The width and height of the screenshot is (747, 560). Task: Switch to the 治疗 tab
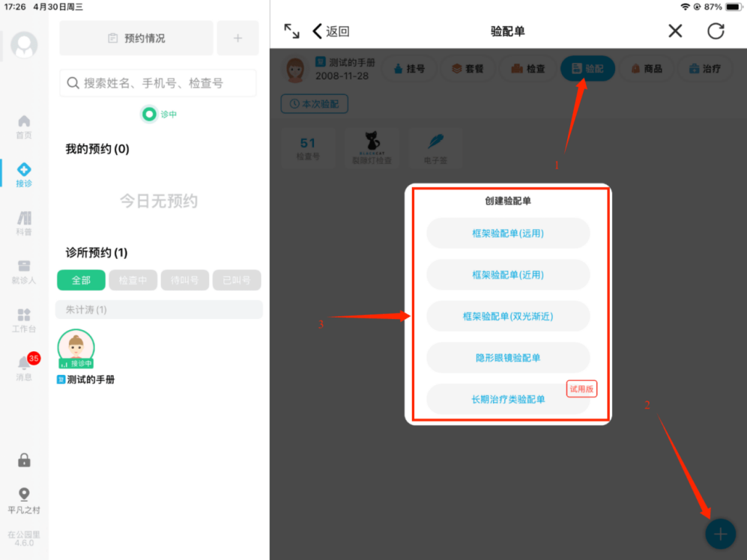704,69
